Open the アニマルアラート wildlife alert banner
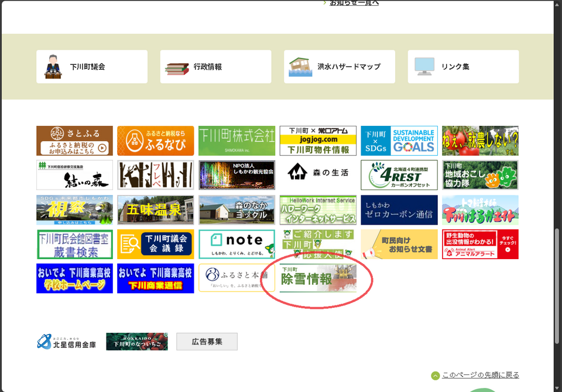This screenshot has height=392, width=562. pyautogui.click(x=480, y=244)
